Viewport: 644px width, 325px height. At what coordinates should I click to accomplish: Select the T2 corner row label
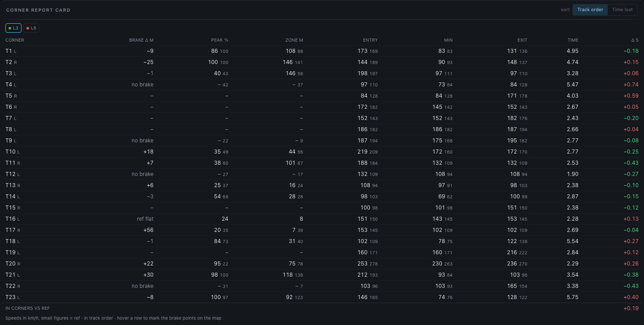tap(11, 62)
